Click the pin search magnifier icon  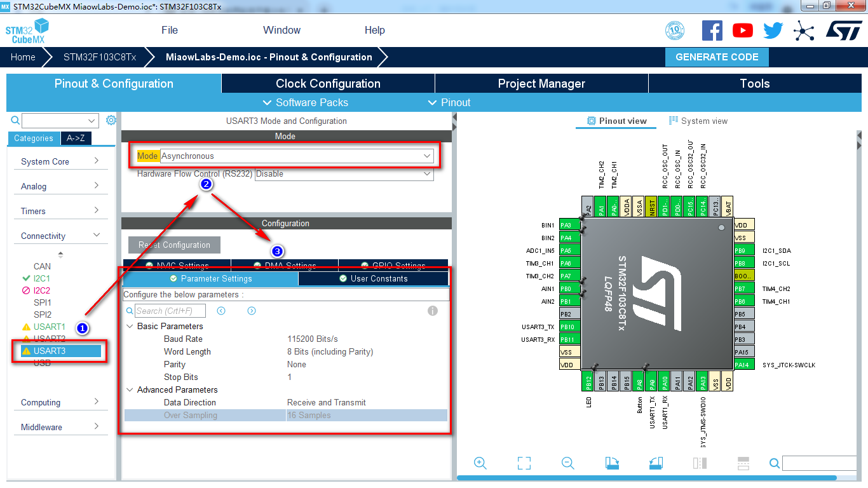coord(775,463)
